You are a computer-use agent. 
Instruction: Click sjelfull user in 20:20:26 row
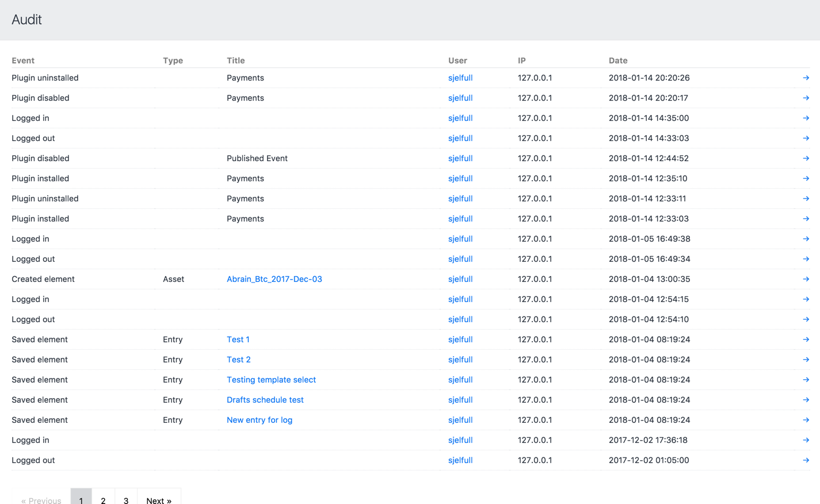pos(460,78)
